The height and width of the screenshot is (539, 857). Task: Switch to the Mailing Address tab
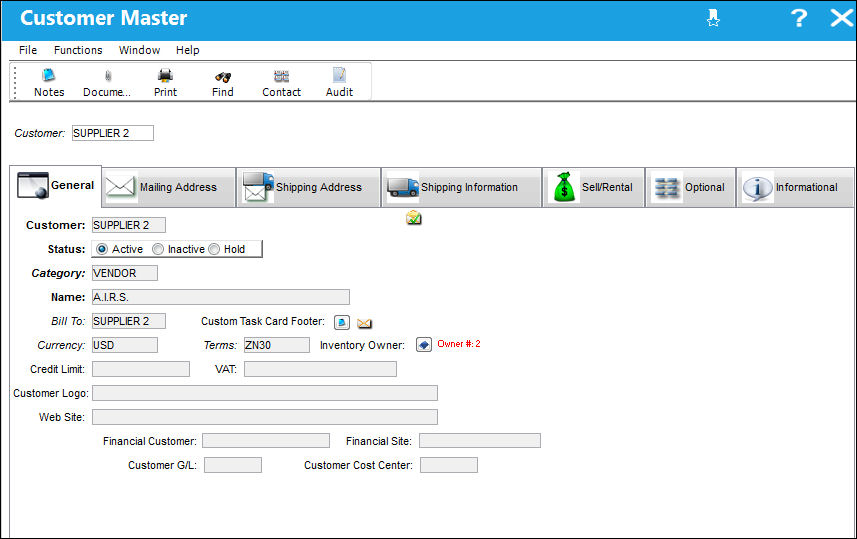point(169,188)
